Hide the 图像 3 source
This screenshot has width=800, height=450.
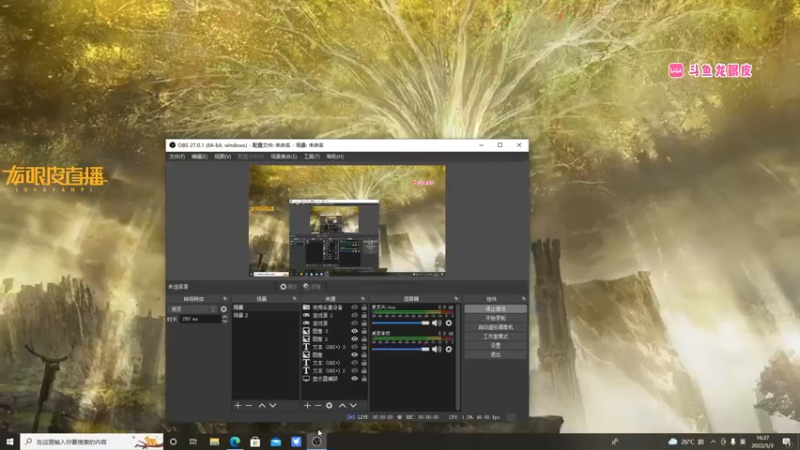tap(355, 331)
